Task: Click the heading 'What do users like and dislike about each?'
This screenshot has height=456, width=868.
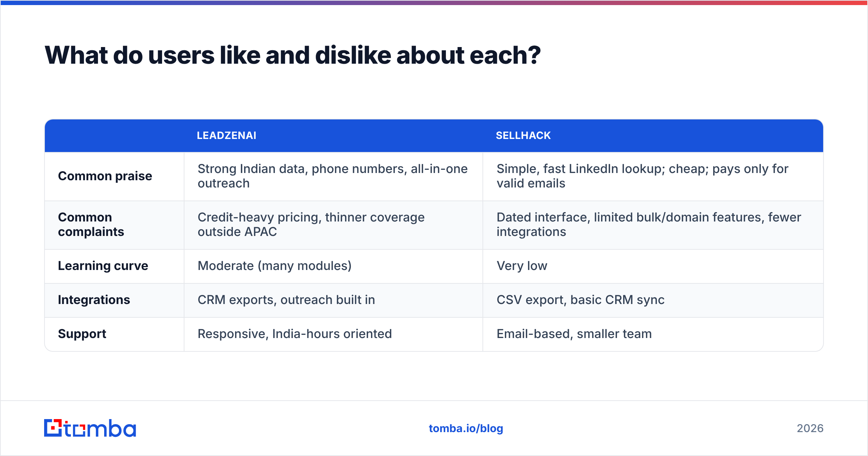Action: tap(293, 55)
